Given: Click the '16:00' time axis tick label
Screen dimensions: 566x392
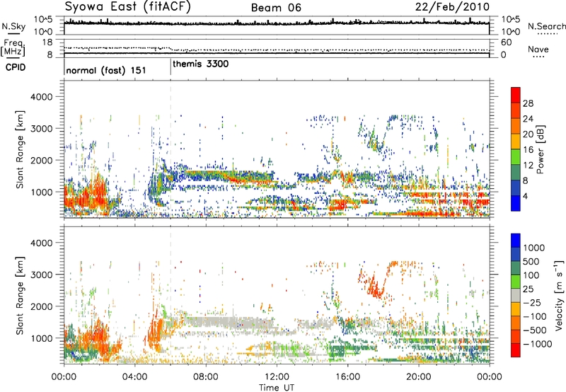Looking at the screenshot, I should point(347,377).
